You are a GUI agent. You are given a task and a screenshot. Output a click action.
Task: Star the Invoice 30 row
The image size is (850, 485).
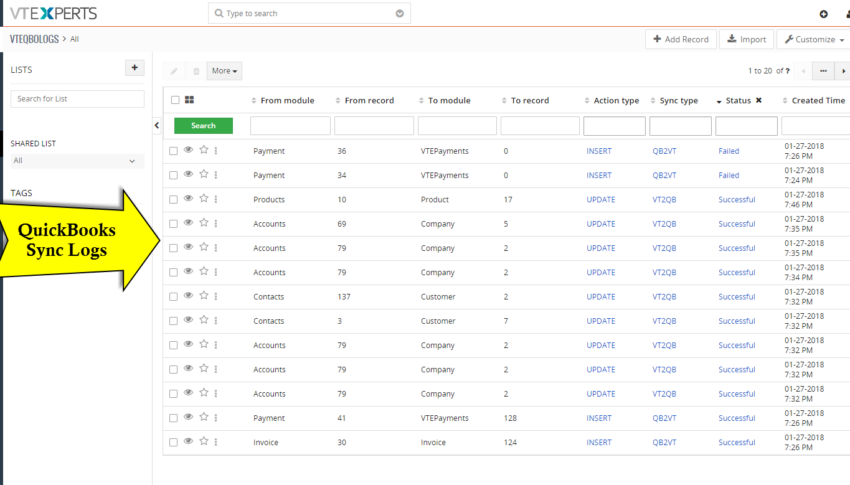(x=204, y=441)
